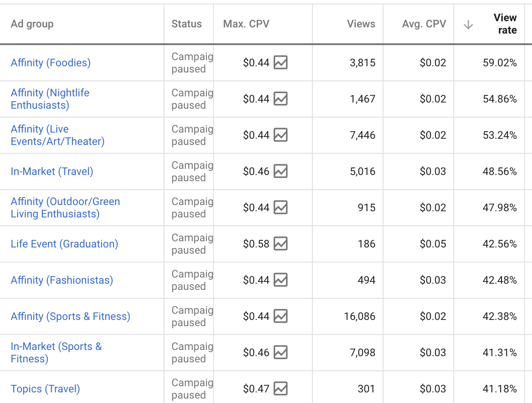
Task: Click the view rate 42.56%
Action: pos(500,244)
